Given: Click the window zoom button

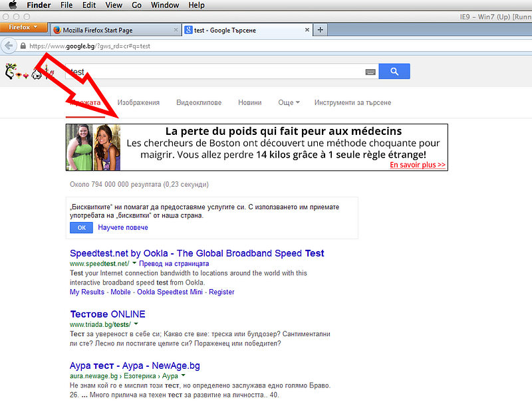Looking at the screenshot, I should (27, 17).
